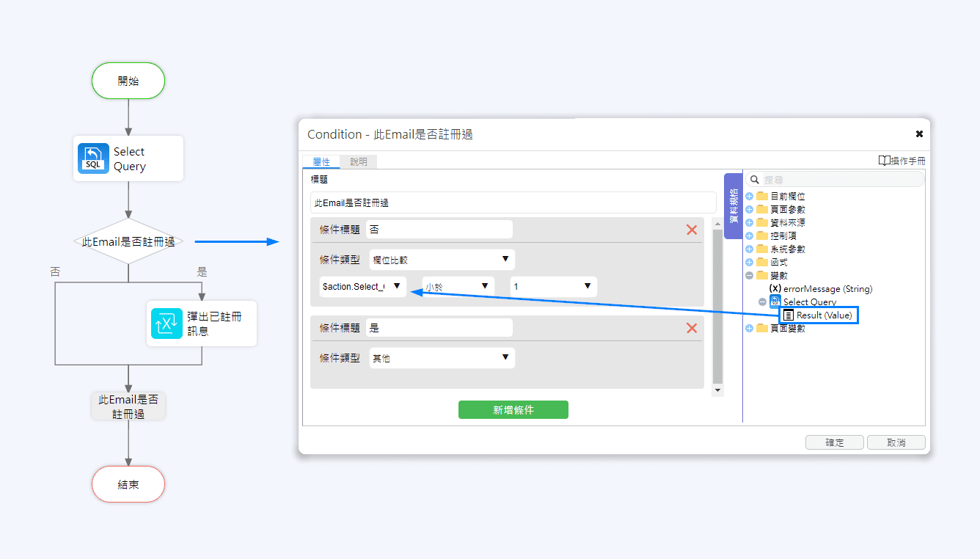This screenshot has height=559, width=980.
Task: Click the scroll-up arrow of conditions list
Action: (718, 224)
